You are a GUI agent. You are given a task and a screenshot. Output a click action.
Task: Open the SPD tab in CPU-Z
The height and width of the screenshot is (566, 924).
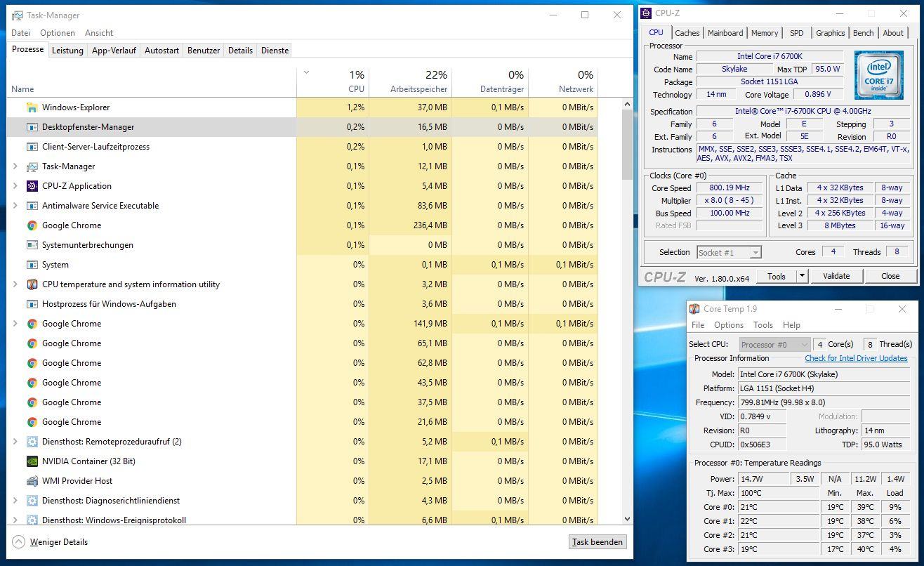click(x=797, y=33)
